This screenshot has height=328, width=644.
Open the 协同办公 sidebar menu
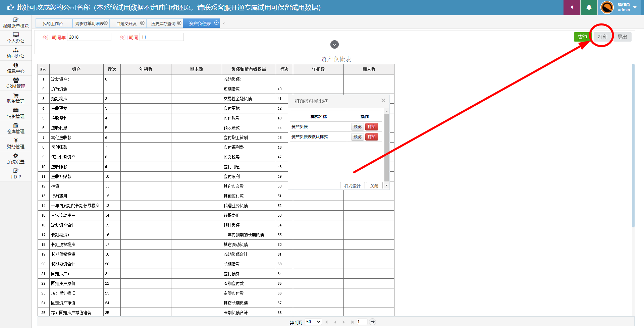coord(16,53)
